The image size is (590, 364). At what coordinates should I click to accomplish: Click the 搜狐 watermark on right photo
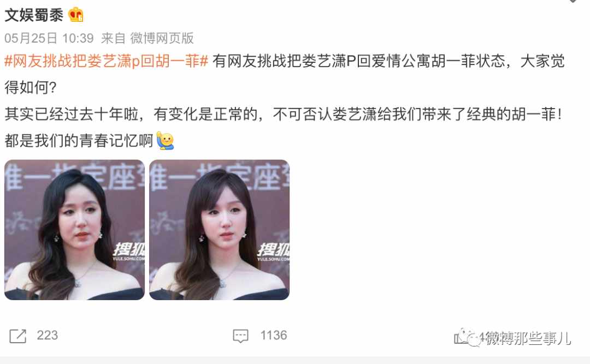tap(273, 252)
